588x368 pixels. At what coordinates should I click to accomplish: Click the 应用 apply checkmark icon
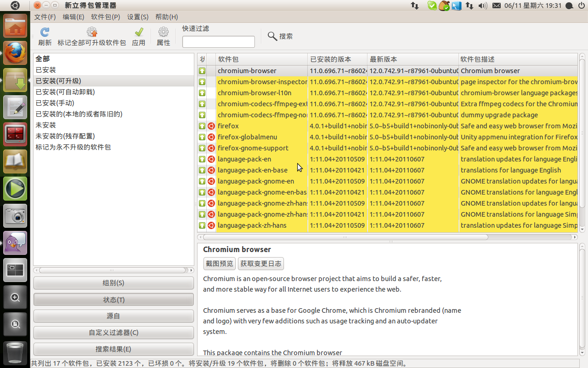[x=139, y=32]
